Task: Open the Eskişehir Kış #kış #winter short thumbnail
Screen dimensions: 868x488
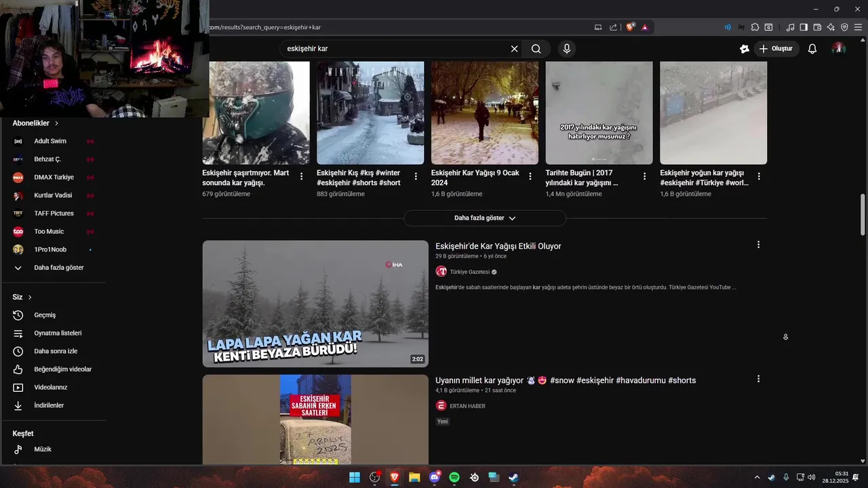Action: (370, 113)
